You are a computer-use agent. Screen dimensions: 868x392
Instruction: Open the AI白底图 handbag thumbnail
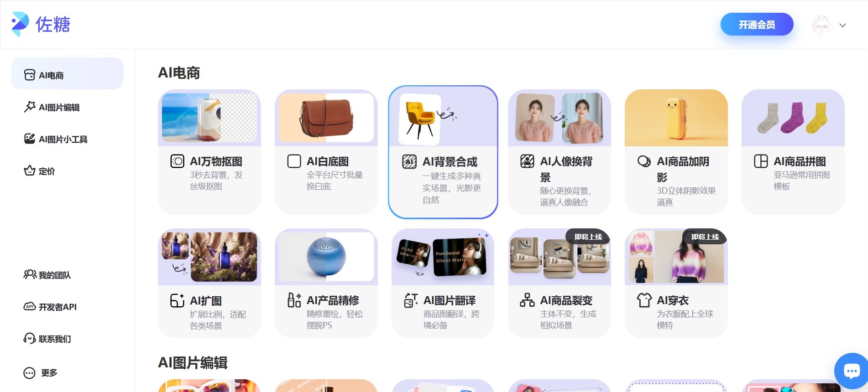326,118
